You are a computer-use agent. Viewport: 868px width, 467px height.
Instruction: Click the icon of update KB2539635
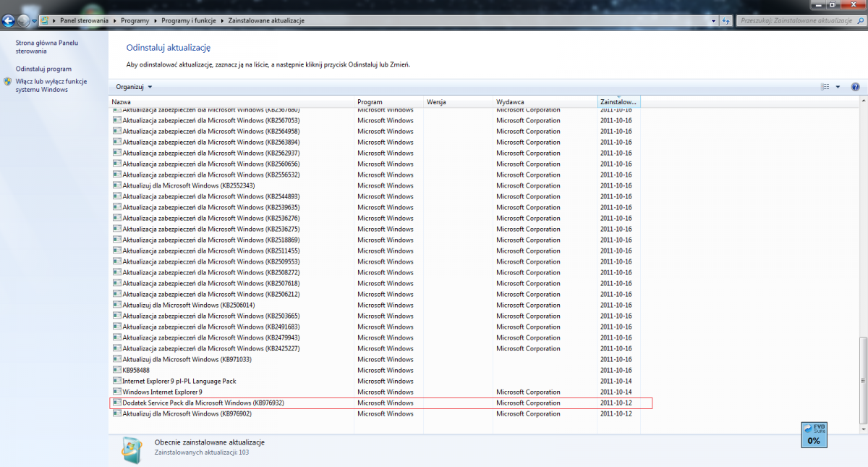click(x=116, y=207)
